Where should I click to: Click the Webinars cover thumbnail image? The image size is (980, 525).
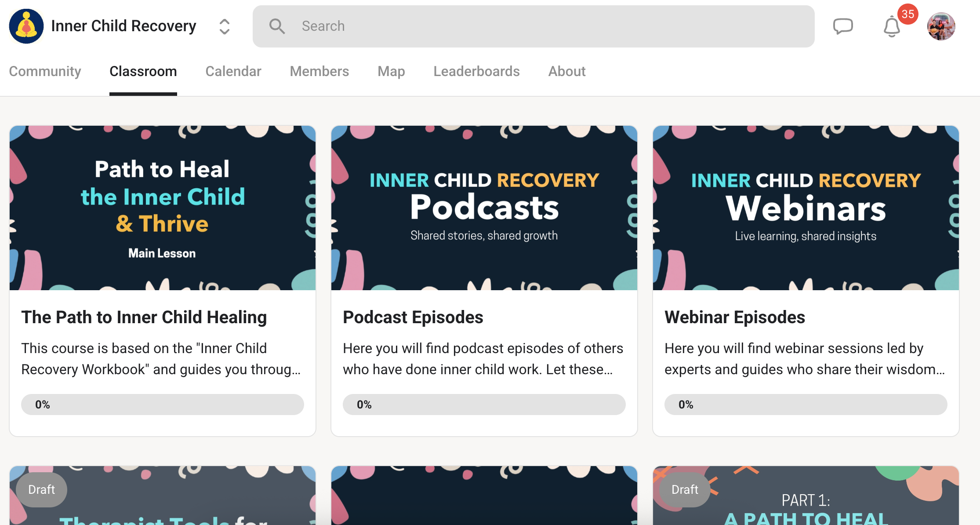806,208
